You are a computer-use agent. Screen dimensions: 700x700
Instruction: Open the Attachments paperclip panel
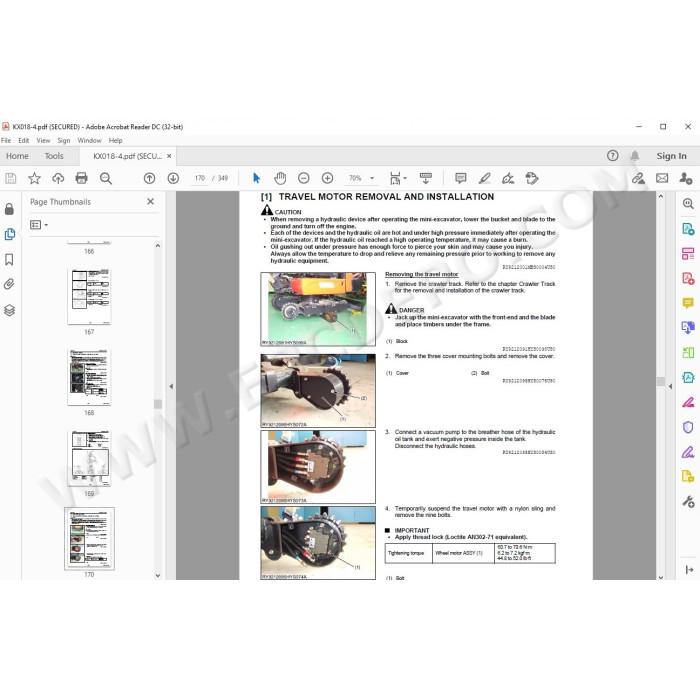pyautogui.click(x=9, y=284)
